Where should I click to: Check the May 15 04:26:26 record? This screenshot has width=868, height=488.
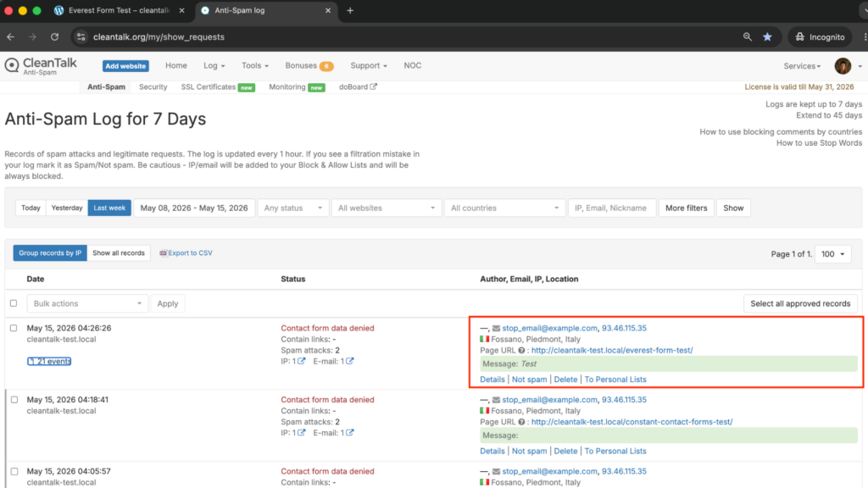click(x=14, y=328)
